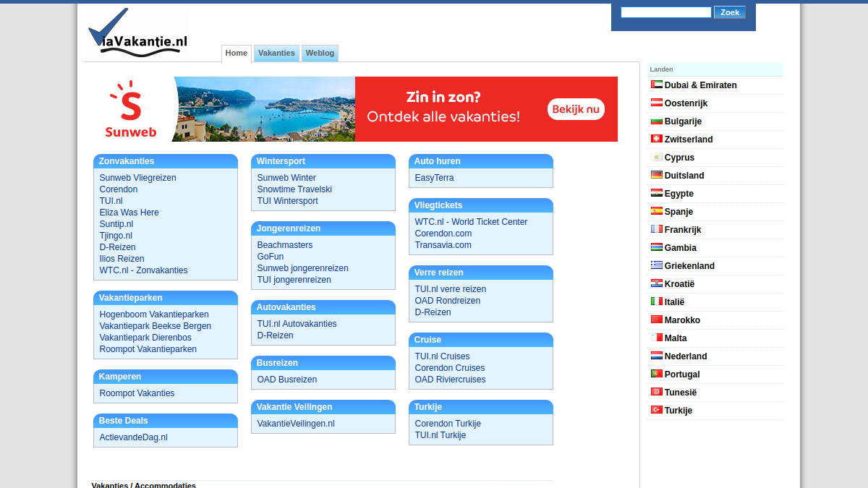Click the Cyprus flag icon
The width and height of the screenshot is (868, 488).
656,157
